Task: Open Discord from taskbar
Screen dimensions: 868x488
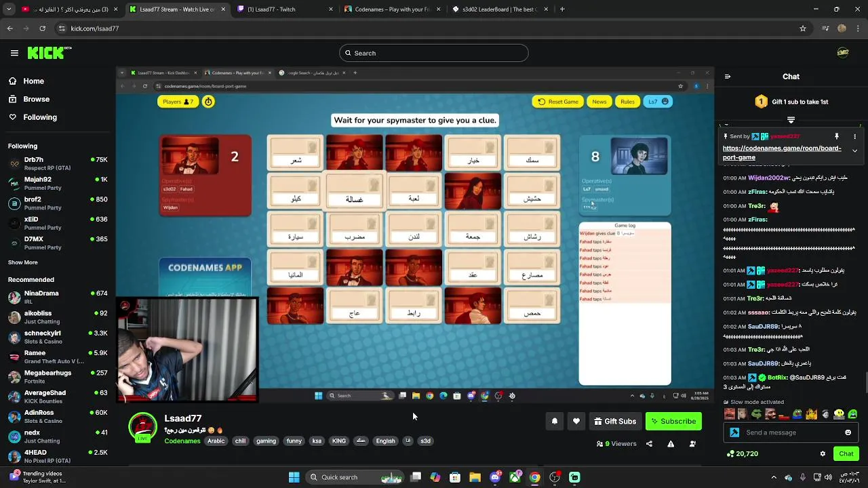Action: (x=495, y=477)
